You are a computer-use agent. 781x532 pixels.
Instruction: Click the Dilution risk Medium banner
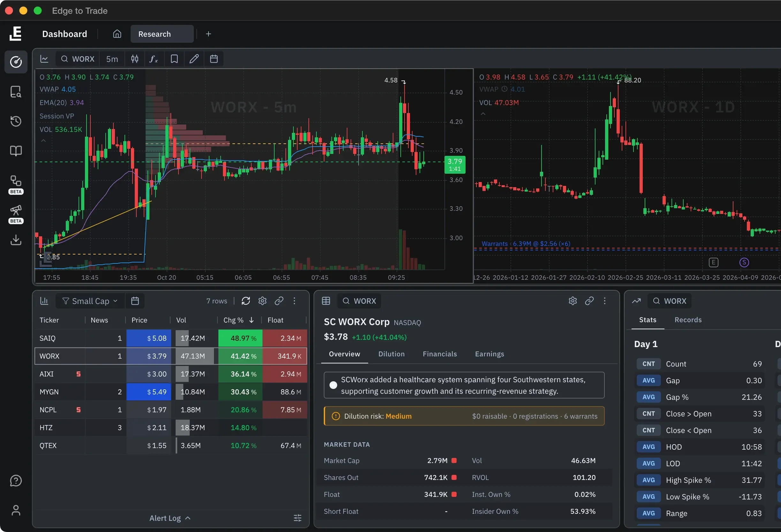click(464, 416)
